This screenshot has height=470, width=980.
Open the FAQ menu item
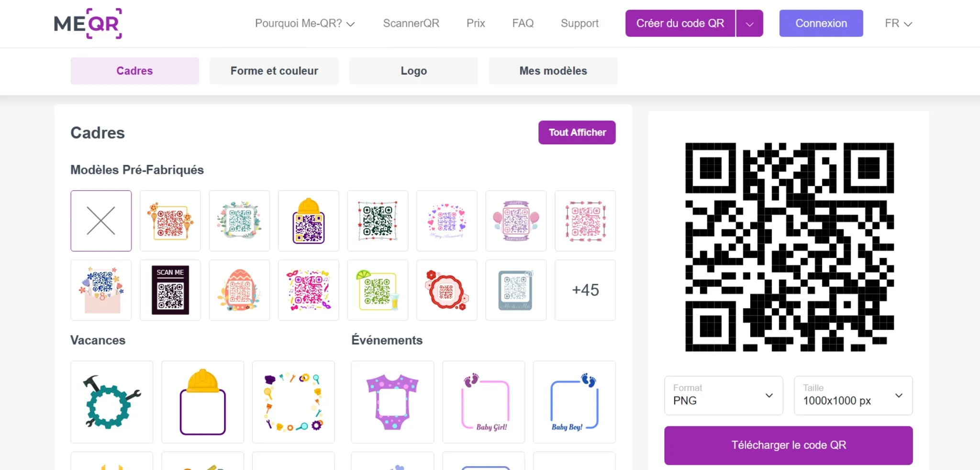click(x=523, y=23)
